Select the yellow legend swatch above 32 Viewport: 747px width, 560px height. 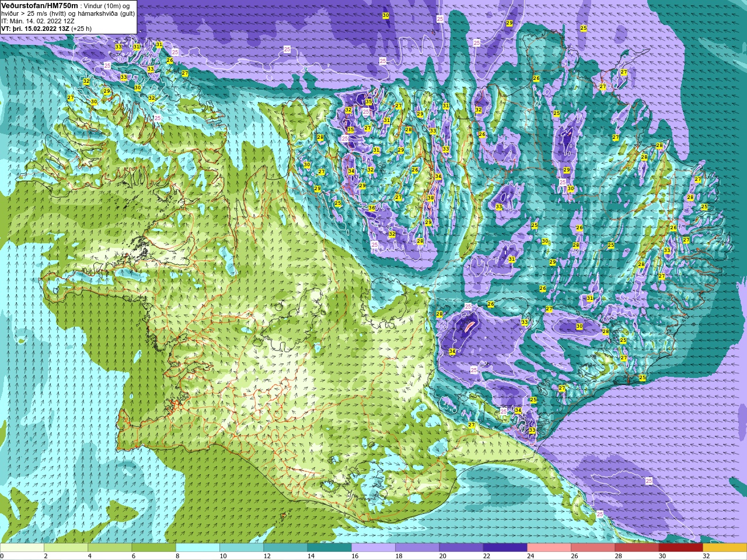[x=725, y=548]
